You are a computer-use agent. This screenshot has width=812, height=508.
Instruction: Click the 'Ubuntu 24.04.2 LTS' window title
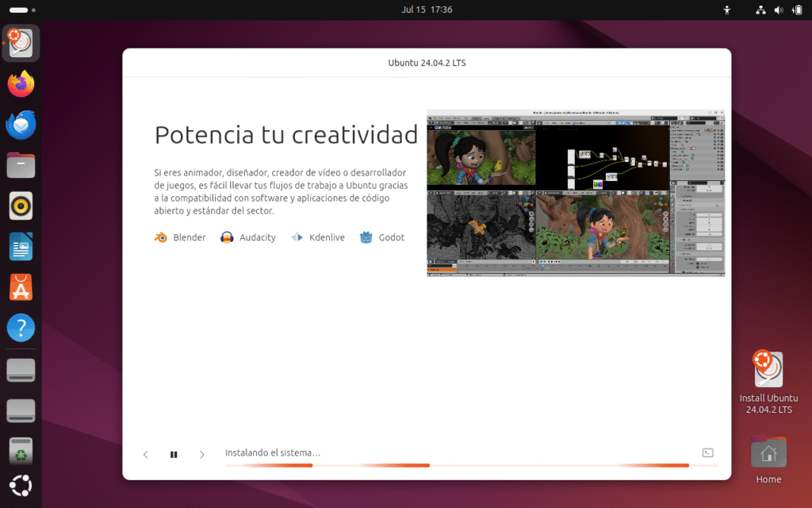pos(427,63)
